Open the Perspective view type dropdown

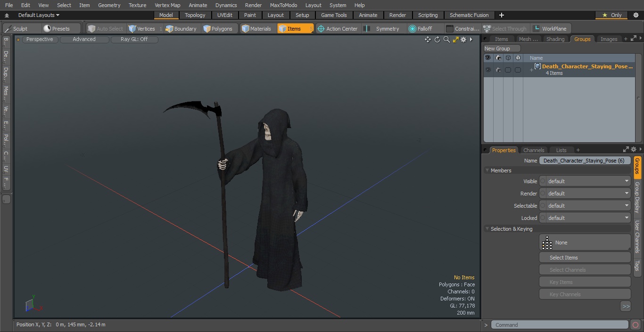tap(40, 40)
